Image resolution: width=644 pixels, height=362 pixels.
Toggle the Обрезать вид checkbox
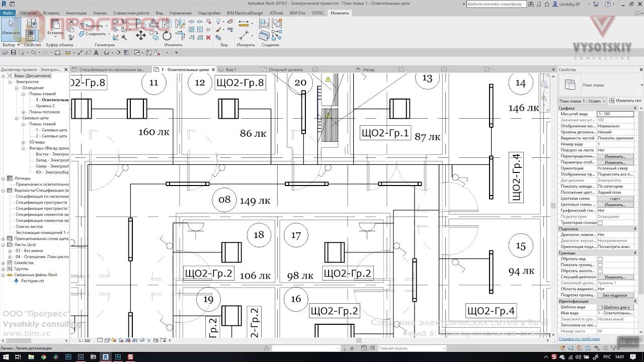pyautogui.click(x=600, y=259)
